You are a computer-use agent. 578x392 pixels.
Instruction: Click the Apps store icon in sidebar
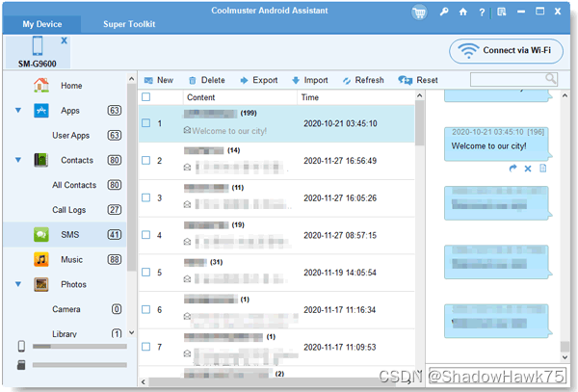[x=41, y=110]
